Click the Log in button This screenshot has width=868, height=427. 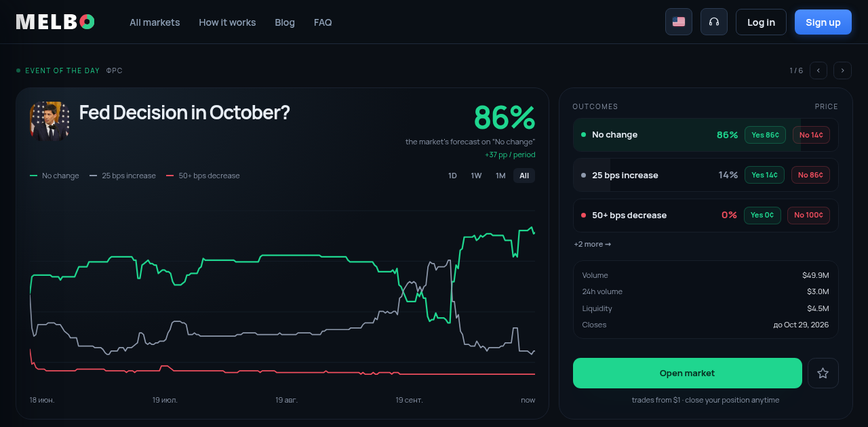tap(761, 22)
